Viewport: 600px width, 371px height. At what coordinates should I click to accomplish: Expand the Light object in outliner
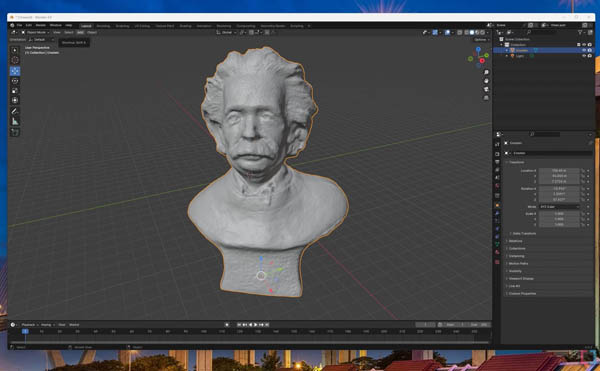tap(507, 56)
